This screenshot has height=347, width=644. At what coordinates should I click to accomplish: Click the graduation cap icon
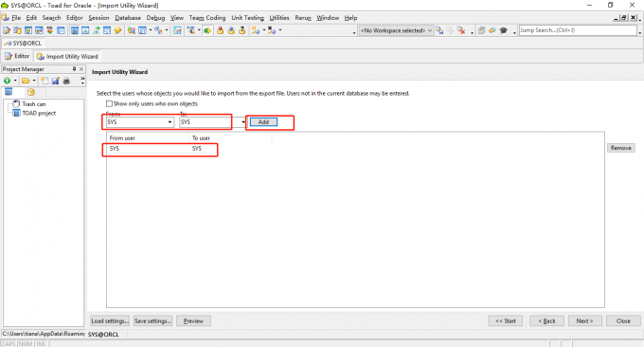[504, 30]
